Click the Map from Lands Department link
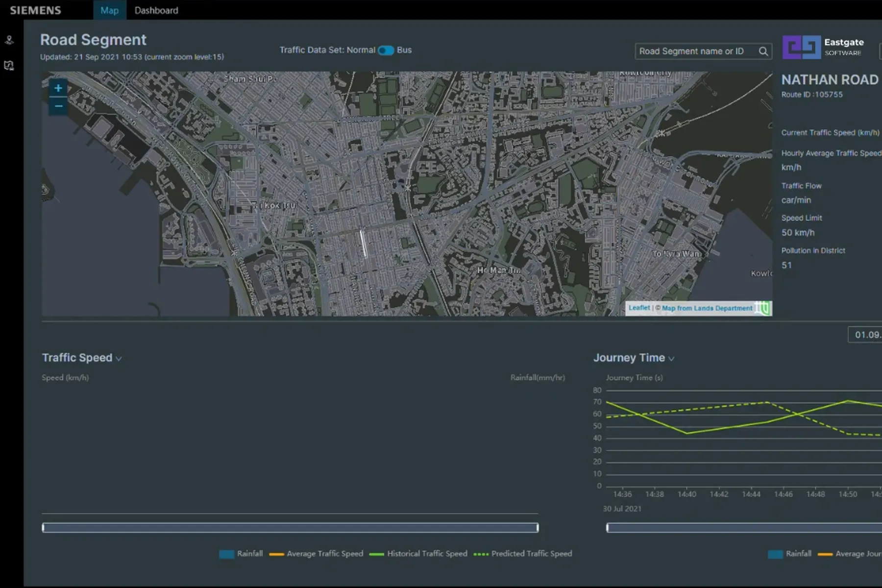The height and width of the screenshot is (588, 882). [707, 308]
